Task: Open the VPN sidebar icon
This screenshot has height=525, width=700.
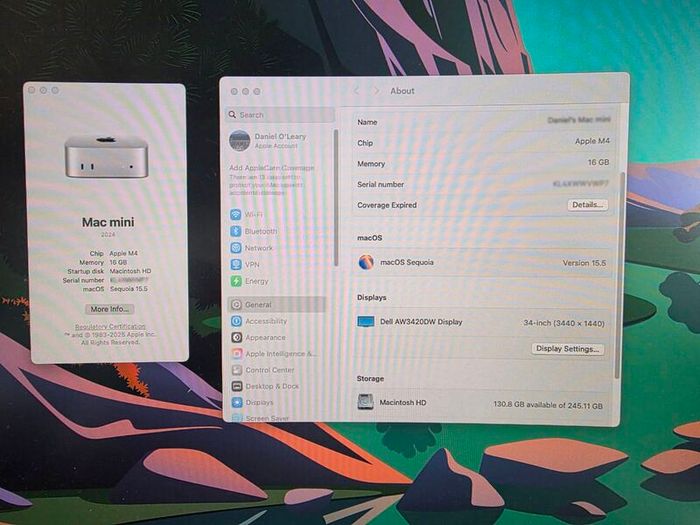Action: click(236, 264)
